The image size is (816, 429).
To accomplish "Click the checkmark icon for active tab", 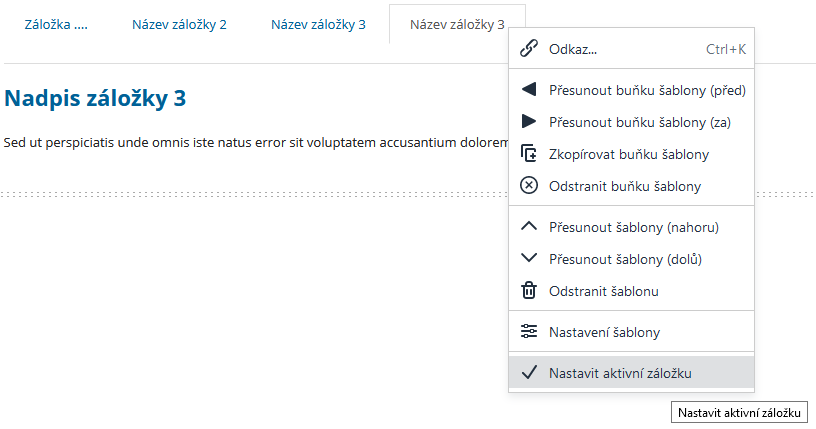I will pos(530,373).
